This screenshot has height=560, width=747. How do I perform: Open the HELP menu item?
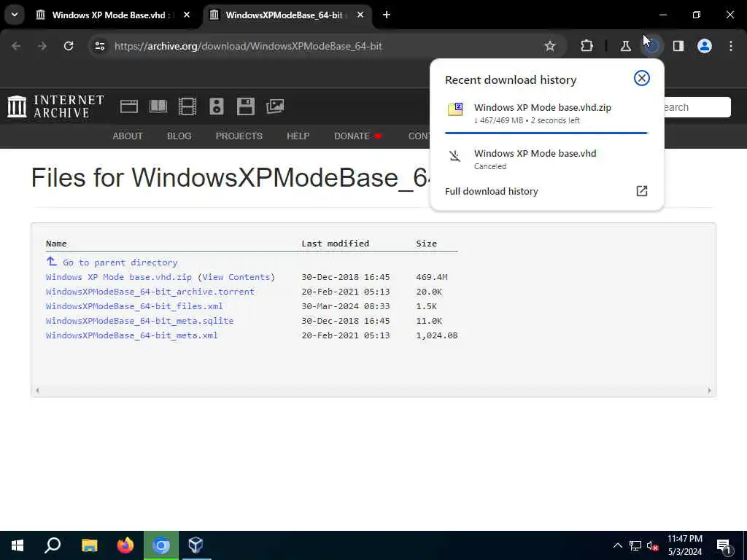point(298,136)
